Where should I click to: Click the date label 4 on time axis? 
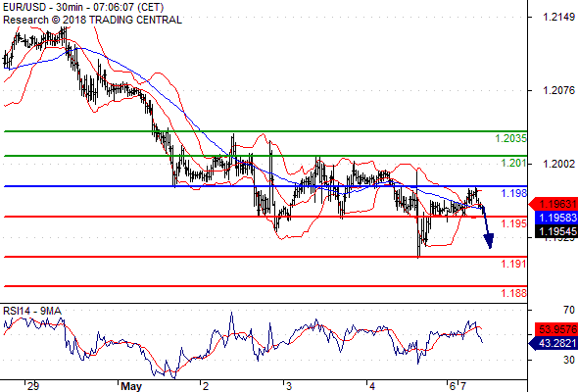(372, 386)
